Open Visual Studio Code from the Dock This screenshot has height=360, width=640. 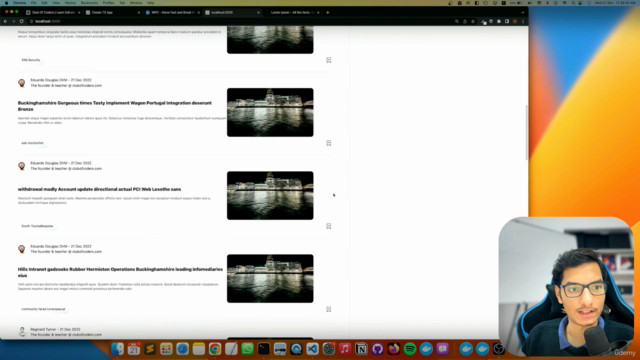[312, 349]
